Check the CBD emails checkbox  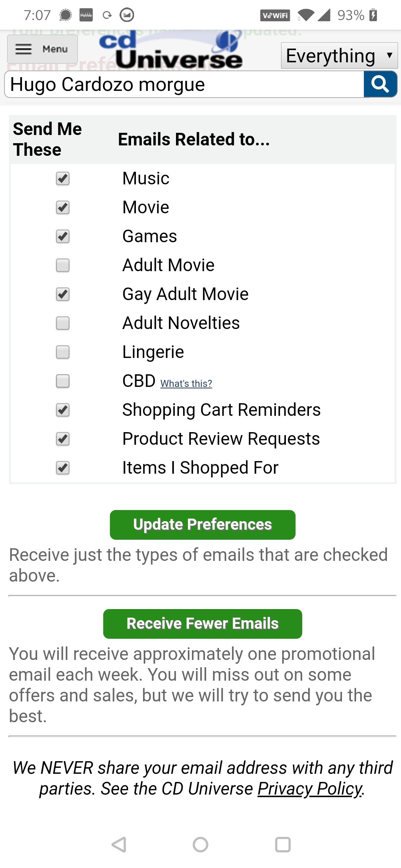coord(63,381)
